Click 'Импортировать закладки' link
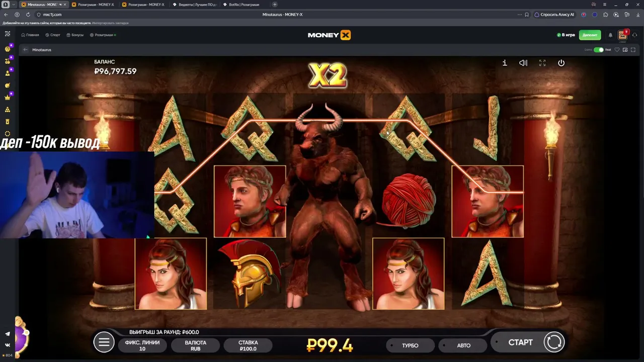The height and width of the screenshot is (362, 644). [x=110, y=23]
